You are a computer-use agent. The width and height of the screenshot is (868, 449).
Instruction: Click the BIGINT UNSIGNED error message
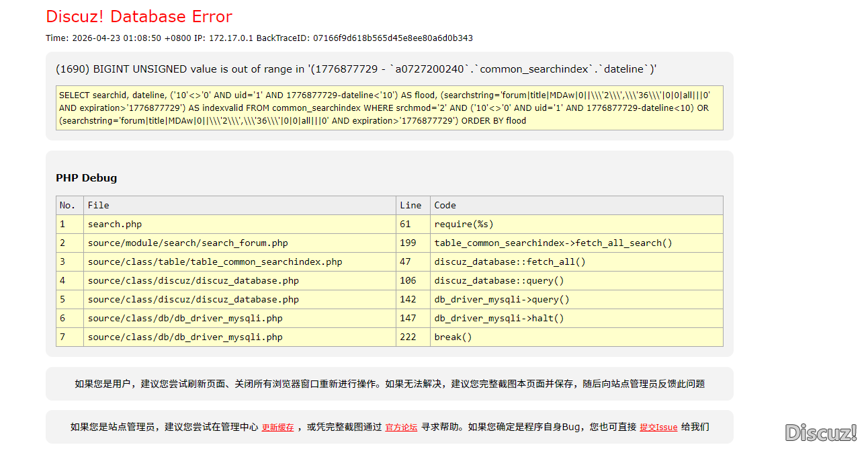[x=356, y=69]
